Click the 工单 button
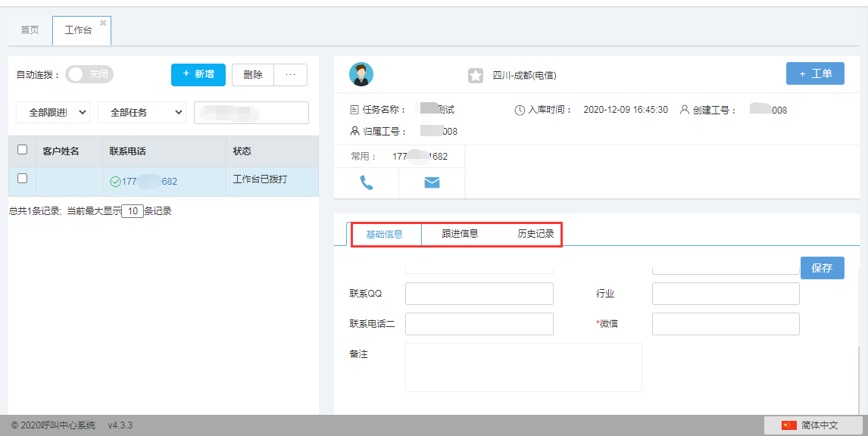The height and width of the screenshot is (436, 868). (815, 73)
